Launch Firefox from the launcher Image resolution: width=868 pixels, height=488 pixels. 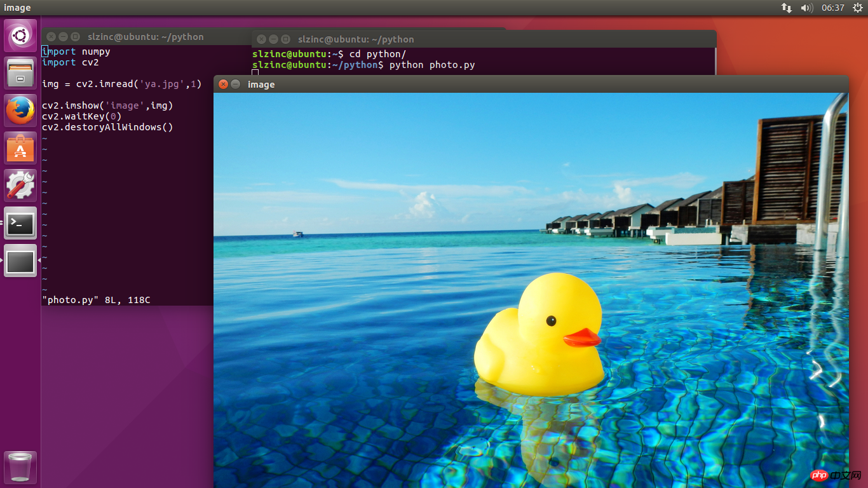pyautogui.click(x=20, y=111)
